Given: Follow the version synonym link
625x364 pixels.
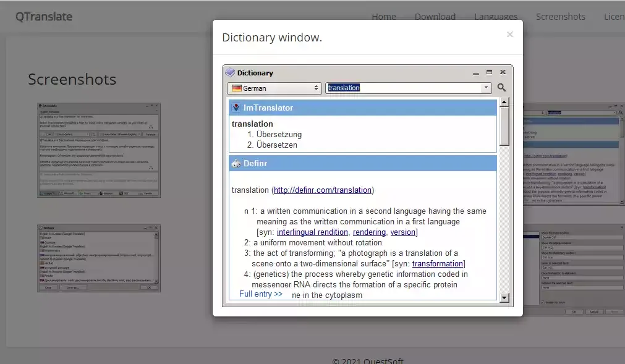Looking at the screenshot, I should tap(402, 232).
